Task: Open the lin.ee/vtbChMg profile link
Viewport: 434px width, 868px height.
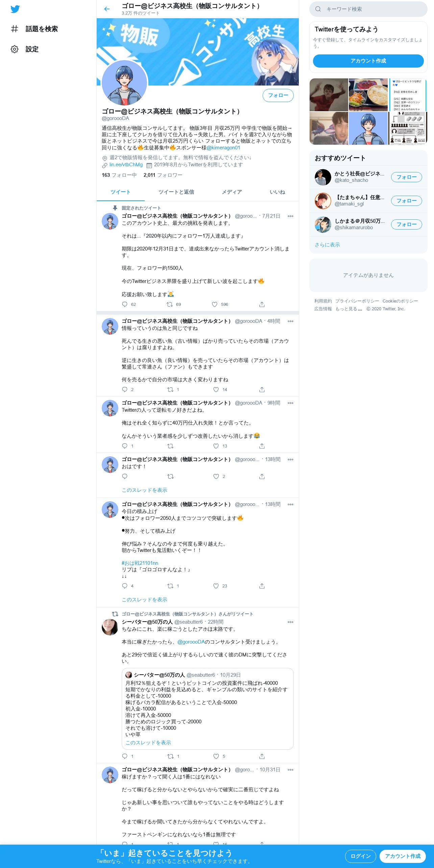Action: pos(126,165)
